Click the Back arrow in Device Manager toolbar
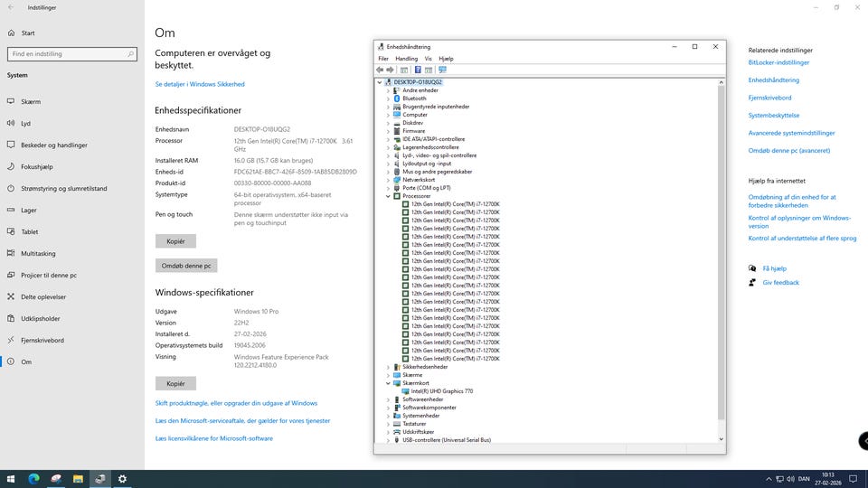868x488 pixels. pyautogui.click(x=381, y=70)
